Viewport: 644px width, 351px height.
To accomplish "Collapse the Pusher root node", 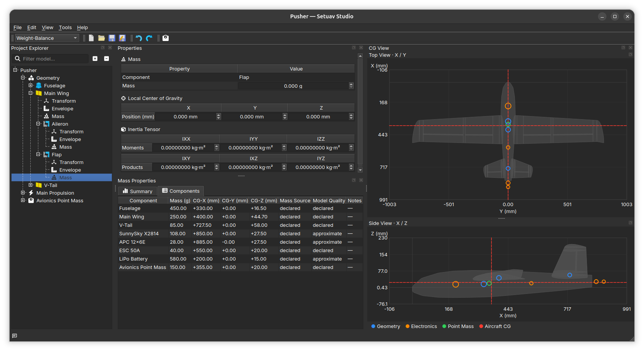I will (x=15, y=70).
